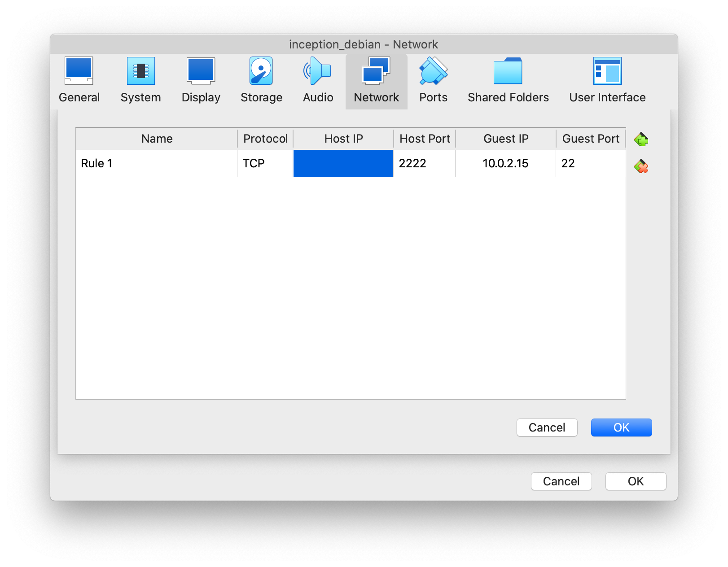Viewport: 728px width, 567px height.
Task: Cancel the inception_debian settings window
Action: click(x=561, y=481)
